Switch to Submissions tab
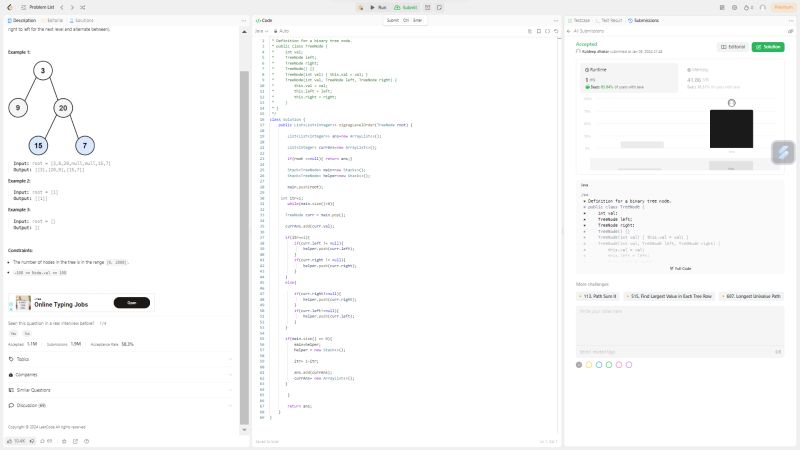Image resolution: width=800 pixels, height=450 pixels. (643, 20)
